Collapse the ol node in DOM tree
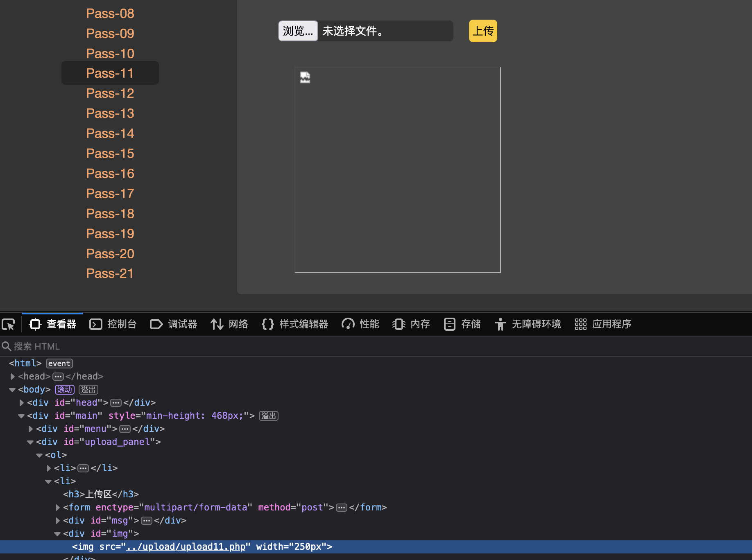The height and width of the screenshot is (560, 752). 39,455
